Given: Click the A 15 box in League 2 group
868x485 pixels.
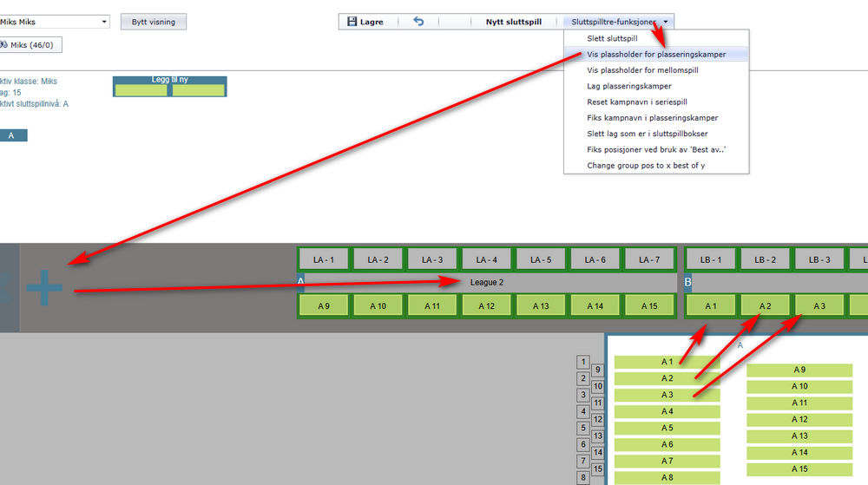Looking at the screenshot, I should [x=649, y=305].
